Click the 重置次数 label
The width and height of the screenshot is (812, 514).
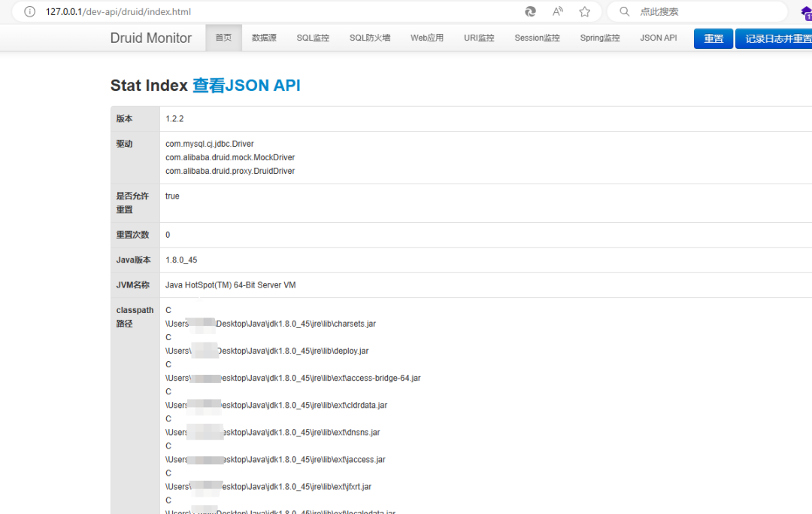click(132, 235)
